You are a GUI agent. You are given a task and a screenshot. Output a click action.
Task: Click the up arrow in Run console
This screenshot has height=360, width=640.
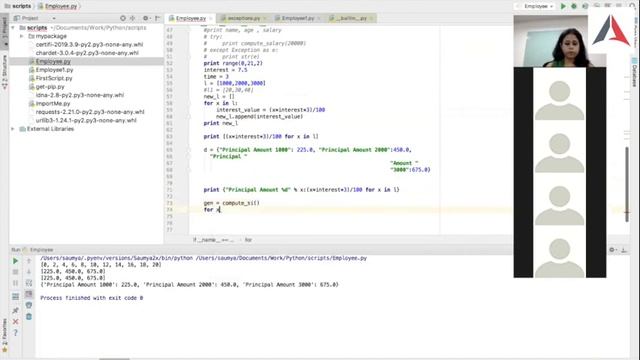coord(29,261)
